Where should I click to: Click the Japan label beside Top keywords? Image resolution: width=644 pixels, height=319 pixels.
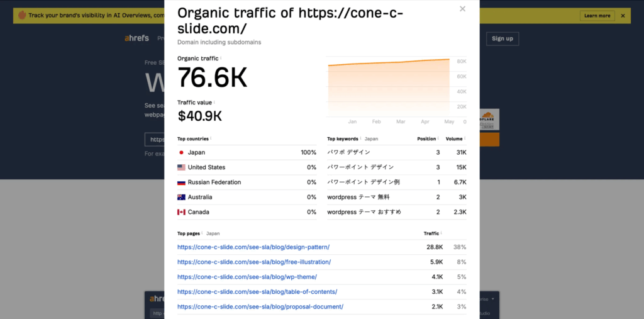click(x=371, y=139)
